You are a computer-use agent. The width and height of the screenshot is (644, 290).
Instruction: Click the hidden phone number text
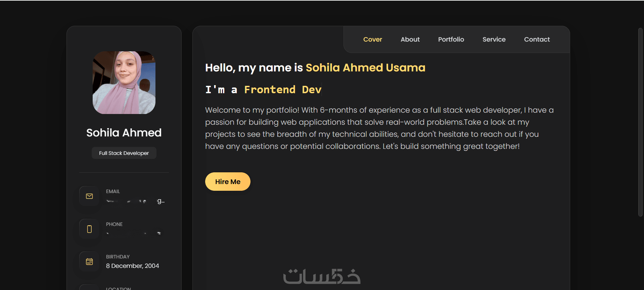(134, 233)
